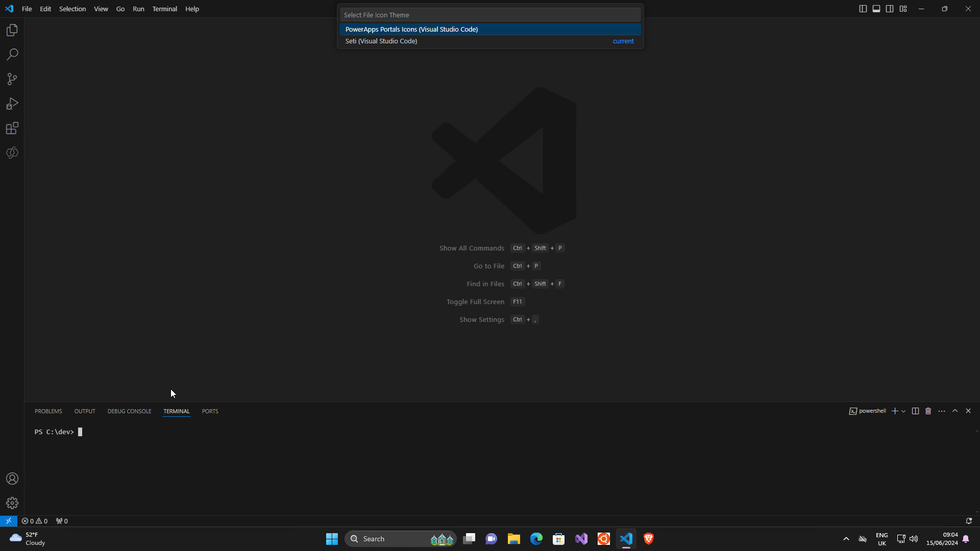Create a new terminal with the plus icon
Viewport: 980px width, 551px height.
(895, 411)
